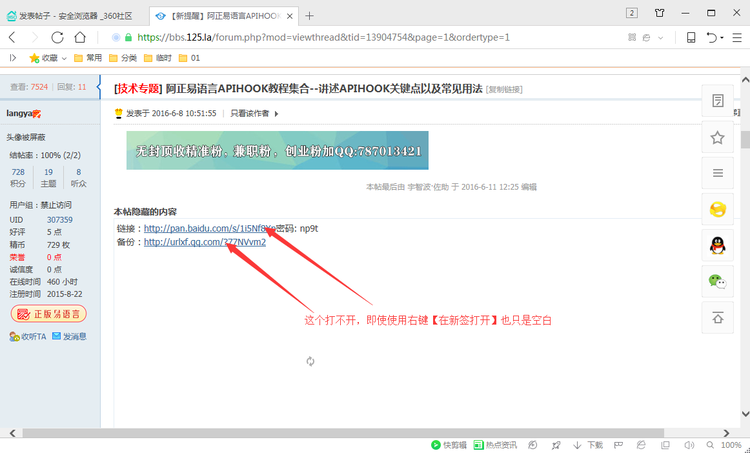
Task: Click the forward navigation arrow
Action: click(34, 37)
